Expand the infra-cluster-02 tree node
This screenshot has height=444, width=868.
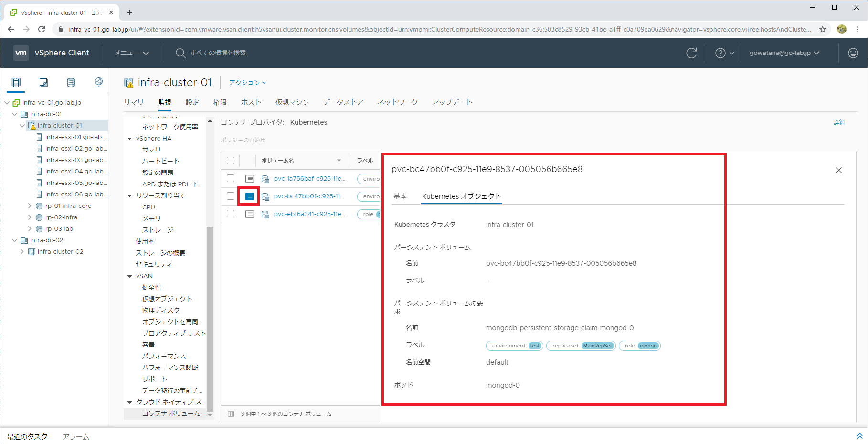22,252
